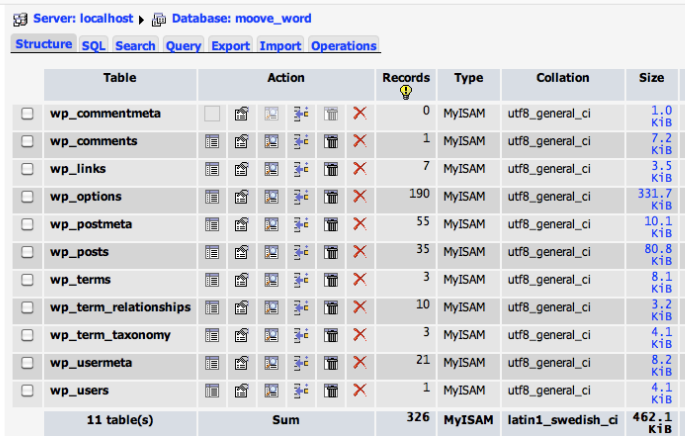Click the Search icon for wp_links
Image resolution: width=685 pixels, height=436 pixels.
click(x=271, y=169)
